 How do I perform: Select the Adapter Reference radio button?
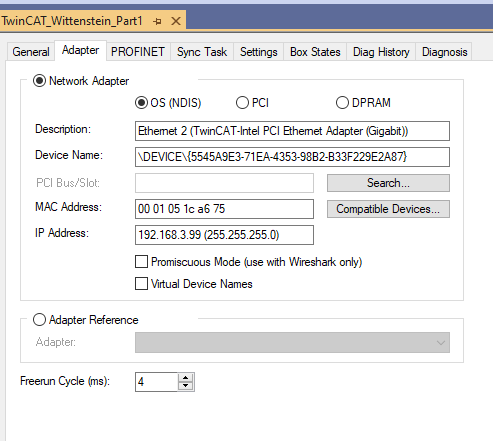point(39,320)
